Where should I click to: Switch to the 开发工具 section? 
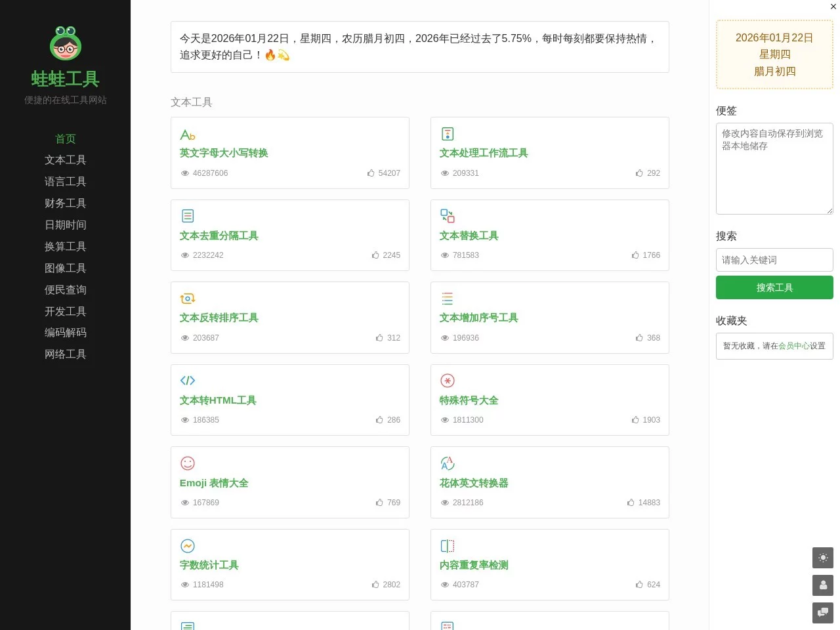point(65,311)
